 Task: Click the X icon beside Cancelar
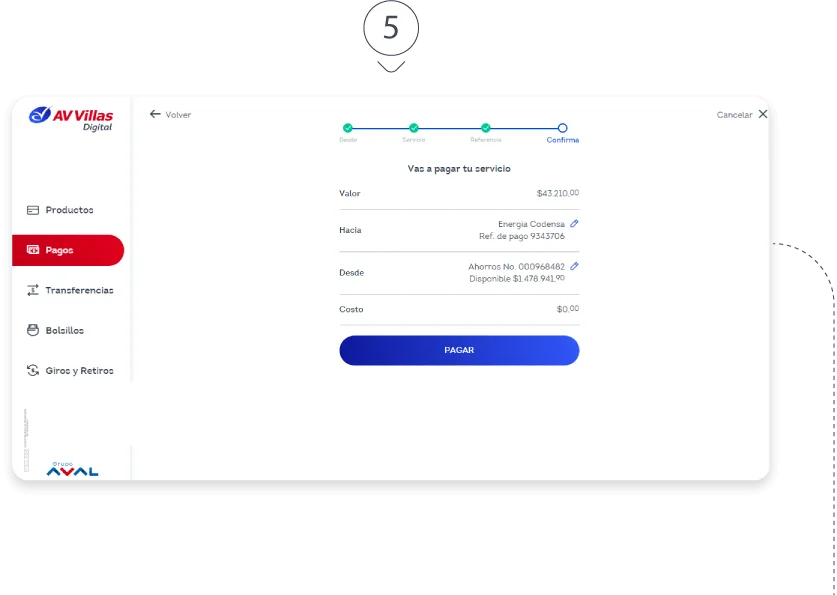pos(763,115)
